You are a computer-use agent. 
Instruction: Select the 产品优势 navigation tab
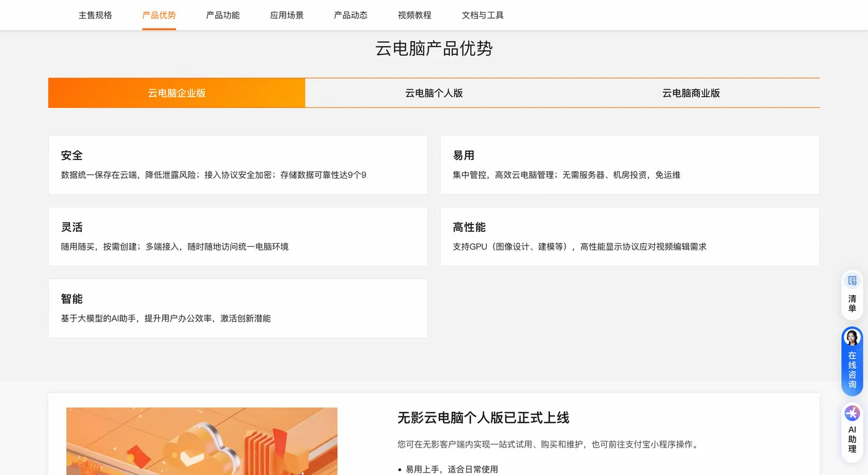(159, 15)
